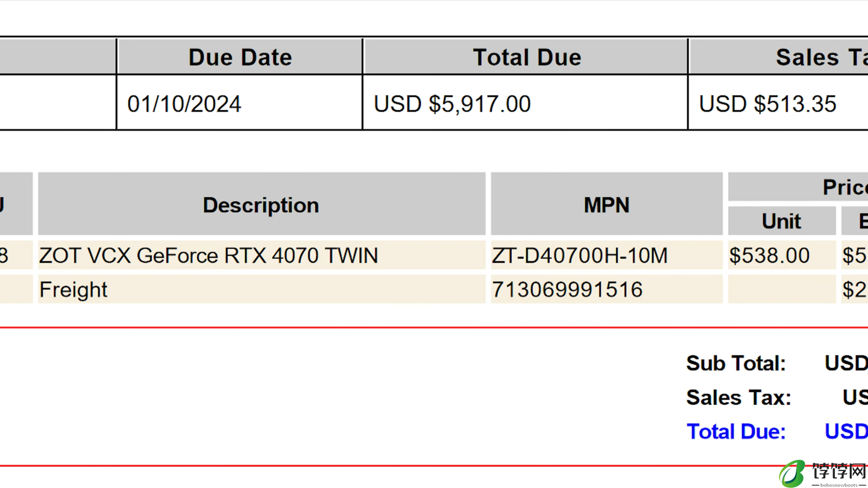
Task: Select the USD $5,917.00 total due value
Action: click(x=452, y=104)
